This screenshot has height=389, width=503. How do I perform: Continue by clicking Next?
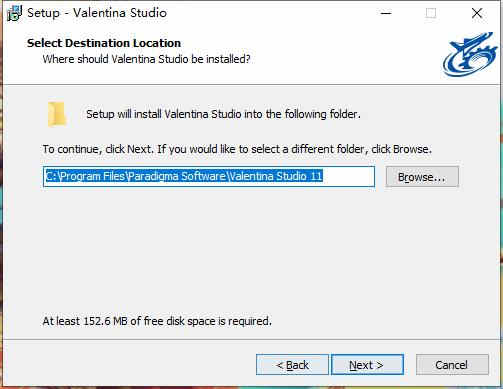point(367,365)
